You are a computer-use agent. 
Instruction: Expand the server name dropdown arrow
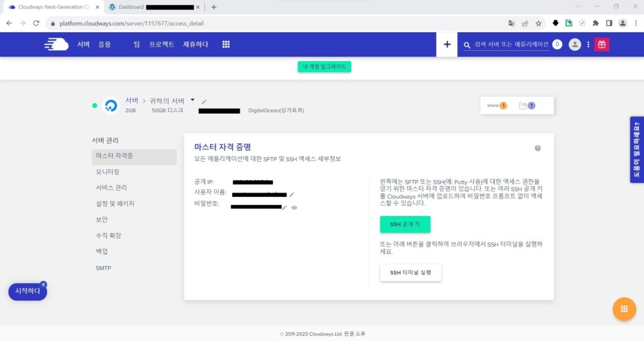[x=192, y=100]
